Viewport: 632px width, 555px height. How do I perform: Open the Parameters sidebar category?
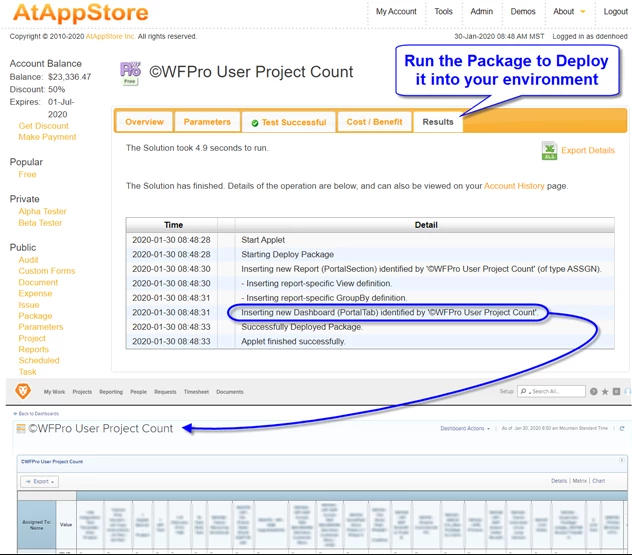pyautogui.click(x=41, y=327)
